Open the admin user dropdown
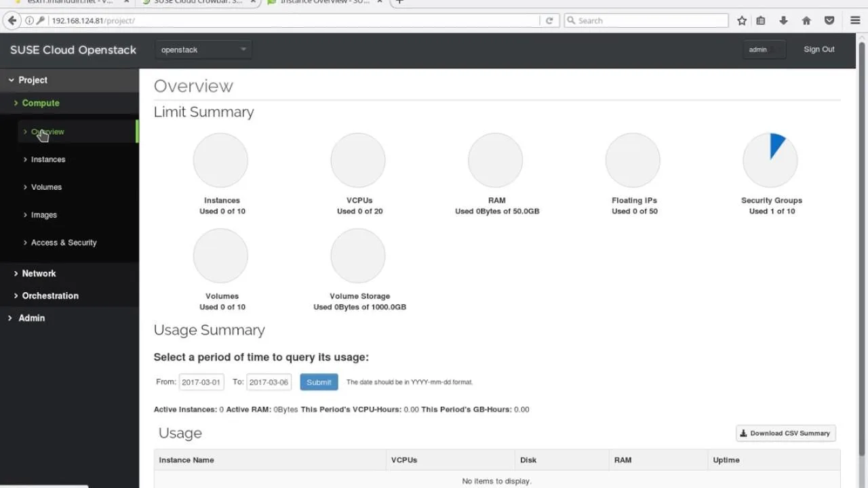This screenshot has height=488, width=868. pos(764,49)
